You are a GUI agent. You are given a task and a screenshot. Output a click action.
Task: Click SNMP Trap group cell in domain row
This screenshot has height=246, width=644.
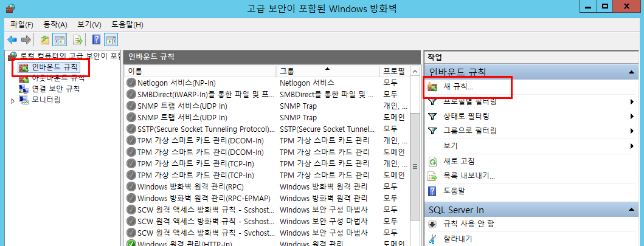click(x=298, y=118)
